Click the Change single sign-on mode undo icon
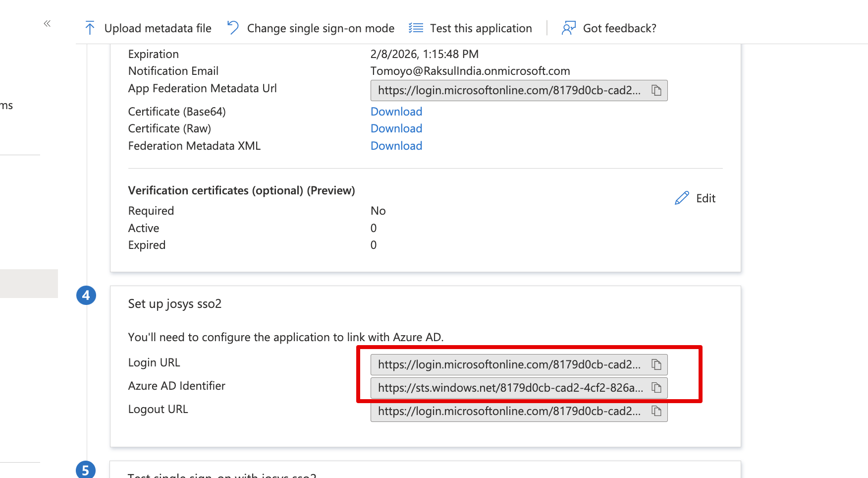The width and height of the screenshot is (868, 478). [x=232, y=28]
